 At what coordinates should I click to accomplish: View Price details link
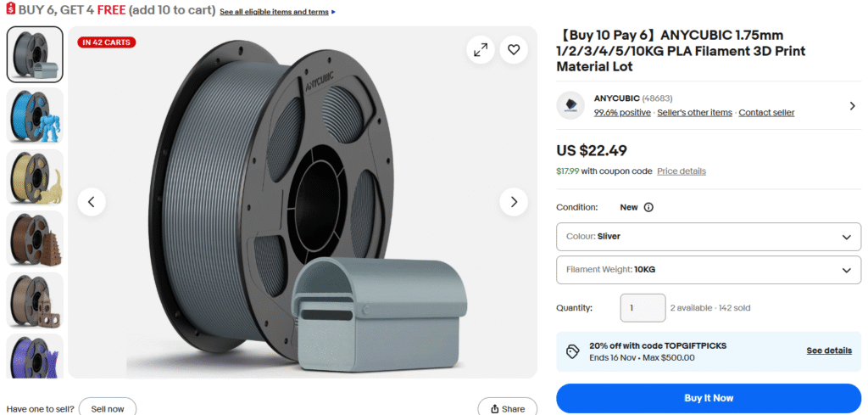coord(682,171)
